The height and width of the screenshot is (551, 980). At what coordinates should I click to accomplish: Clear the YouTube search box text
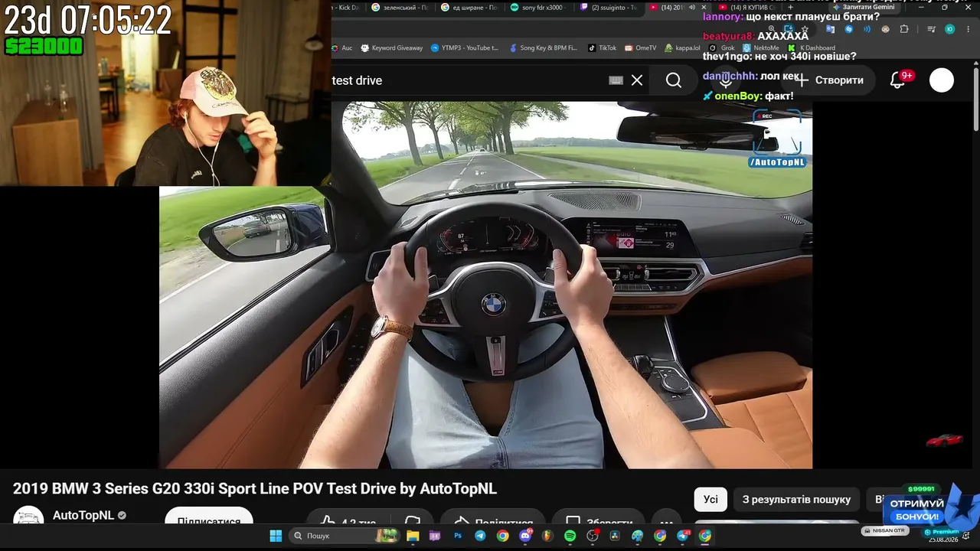point(637,80)
